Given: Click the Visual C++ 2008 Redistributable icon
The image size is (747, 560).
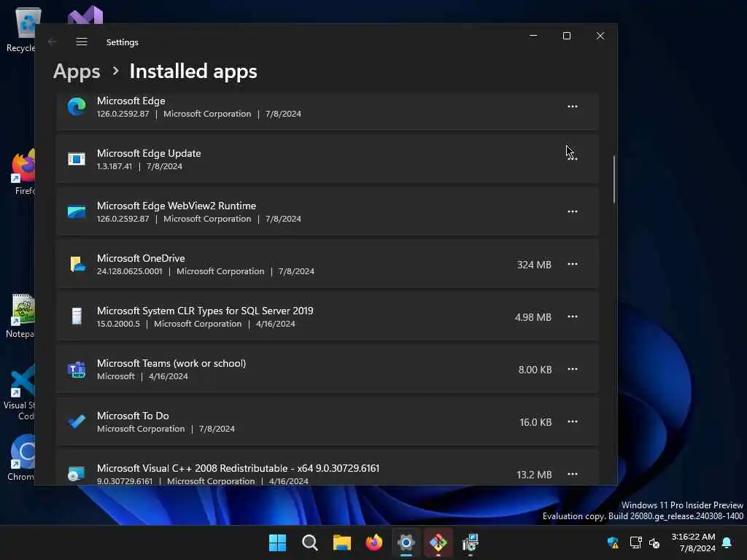Looking at the screenshot, I should [76, 474].
